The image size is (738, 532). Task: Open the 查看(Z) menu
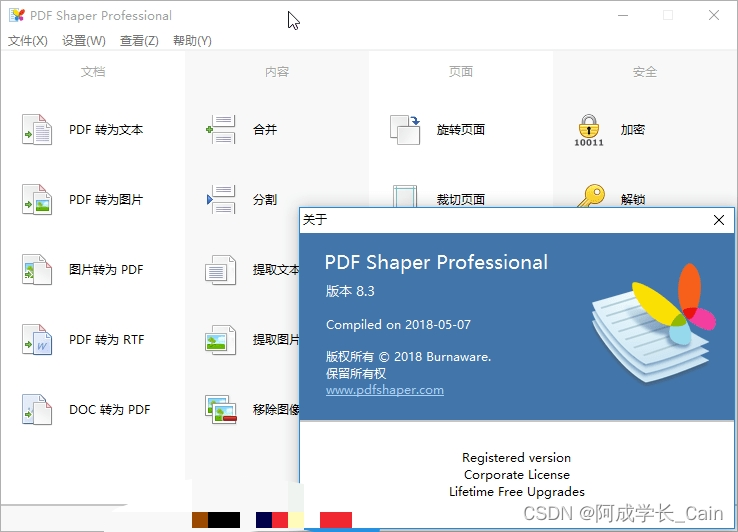click(x=139, y=41)
